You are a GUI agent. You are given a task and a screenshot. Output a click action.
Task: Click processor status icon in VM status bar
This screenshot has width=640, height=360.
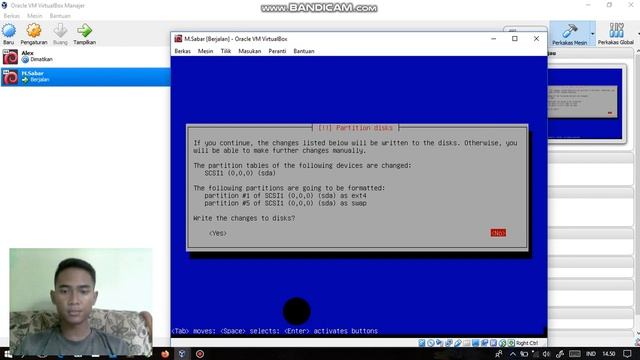click(493, 343)
